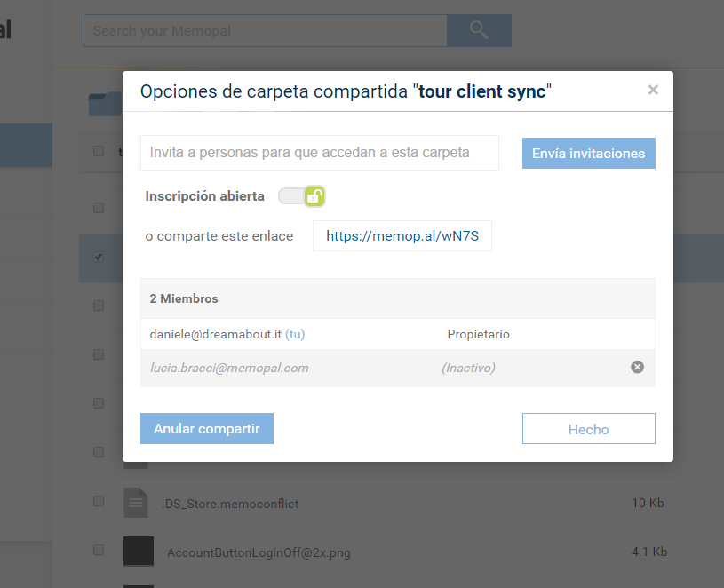Click the search magnifier button

(x=479, y=30)
